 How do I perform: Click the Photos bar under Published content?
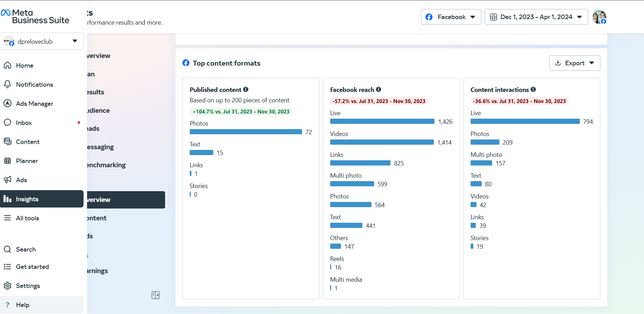click(246, 132)
